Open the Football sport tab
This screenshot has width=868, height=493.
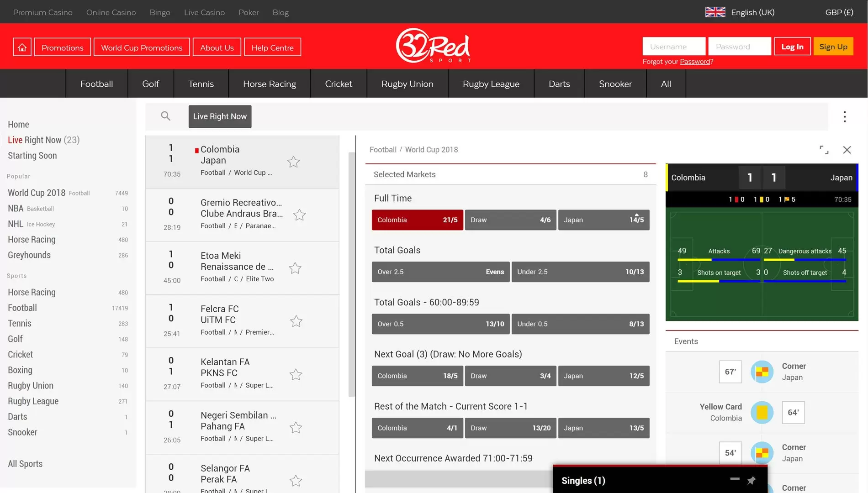point(96,84)
